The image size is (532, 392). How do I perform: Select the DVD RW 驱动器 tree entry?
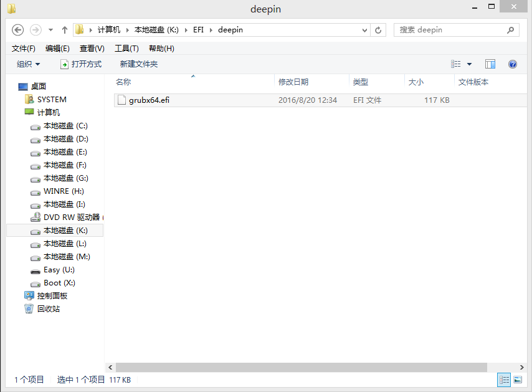tap(67, 218)
